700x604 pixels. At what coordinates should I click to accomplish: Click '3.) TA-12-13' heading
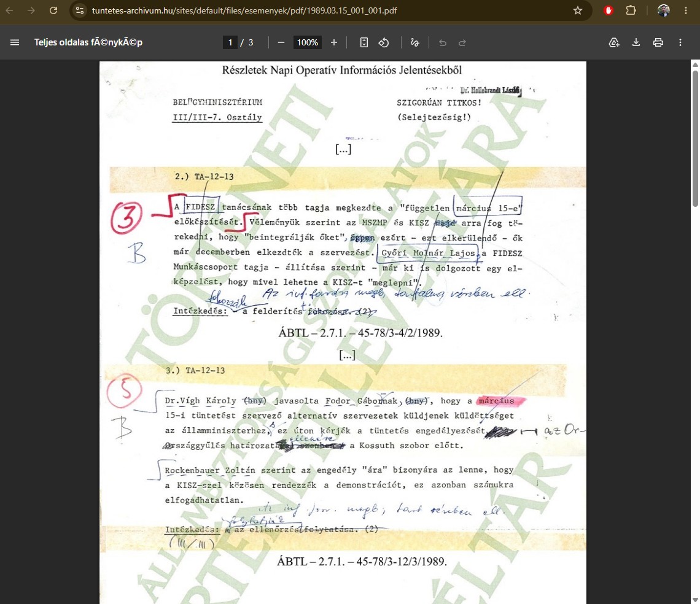(x=195, y=370)
